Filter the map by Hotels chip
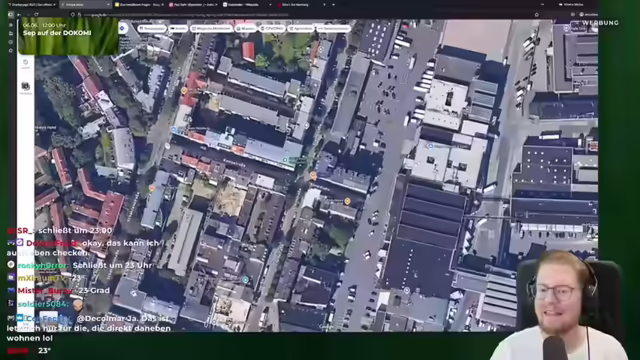The width and height of the screenshot is (640, 360). pyautogui.click(x=178, y=29)
